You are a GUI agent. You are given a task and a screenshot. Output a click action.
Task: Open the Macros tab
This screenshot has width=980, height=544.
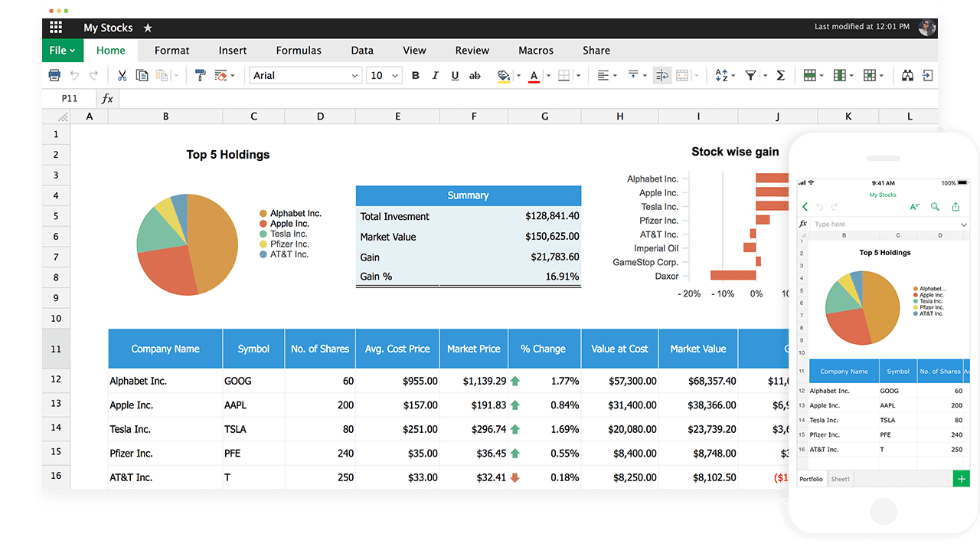coord(536,51)
